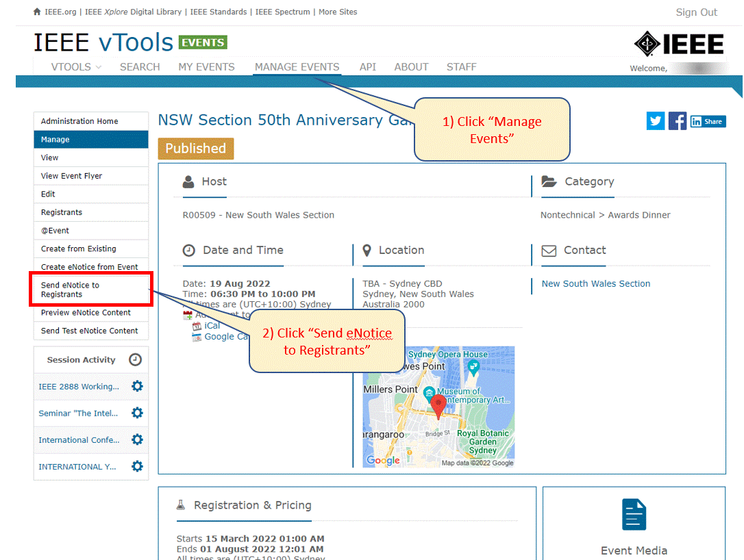744x560 pixels.
Task: Click the Sydney map thumbnail
Action: 438,407
